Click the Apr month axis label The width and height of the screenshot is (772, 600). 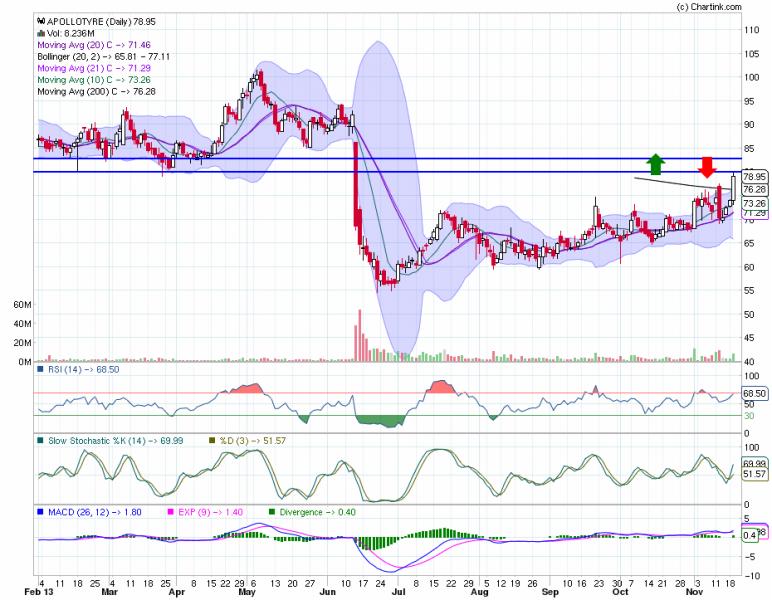pos(177,592)
